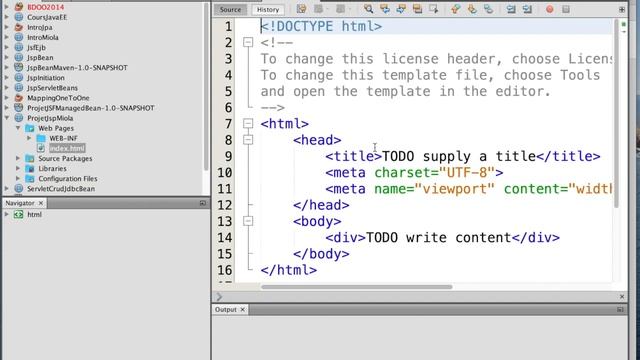Click the Libraries folder icon
Screen dimensions: 640x360
click(30, 169)
